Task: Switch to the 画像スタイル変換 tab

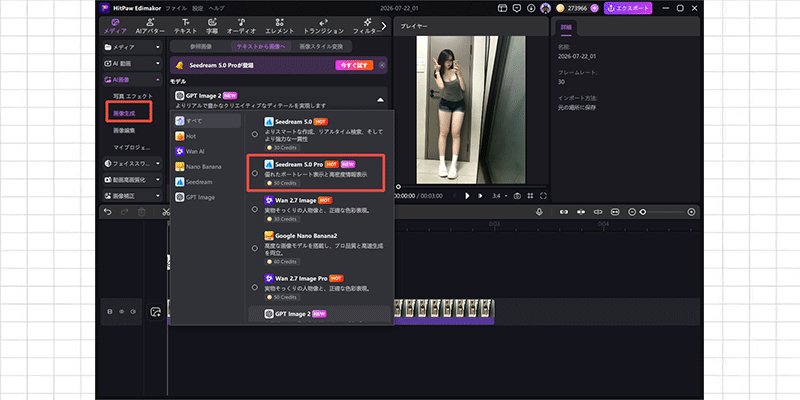Action: point(321,46)
